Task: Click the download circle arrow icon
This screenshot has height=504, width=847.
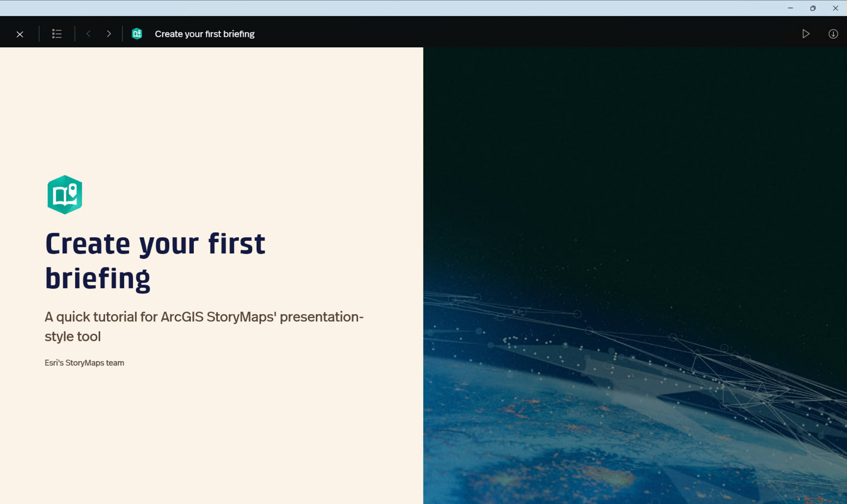Action: click(833, 34)
